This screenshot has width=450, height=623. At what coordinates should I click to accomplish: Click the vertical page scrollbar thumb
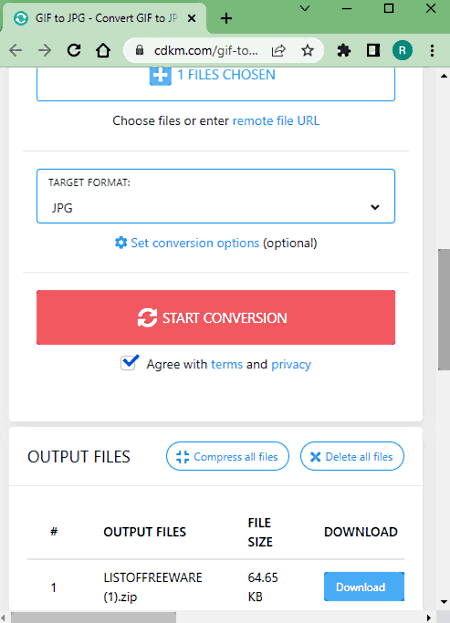(444, 310)
